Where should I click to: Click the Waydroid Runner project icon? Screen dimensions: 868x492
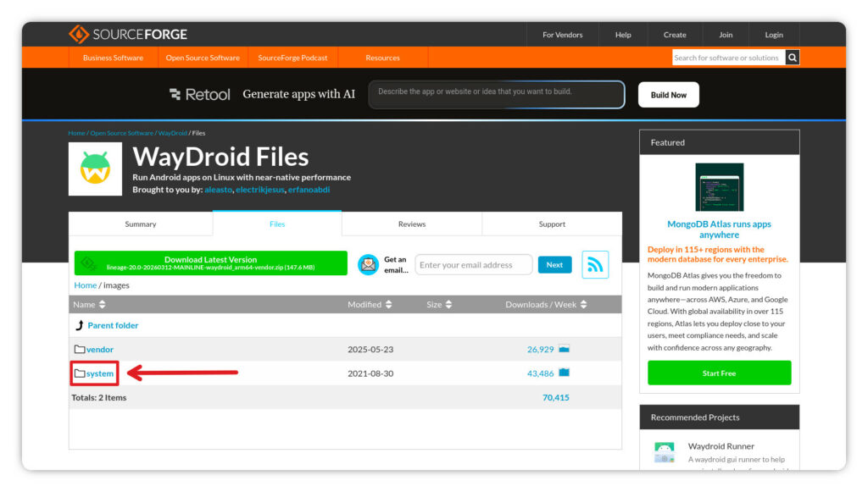coord(664,452)
